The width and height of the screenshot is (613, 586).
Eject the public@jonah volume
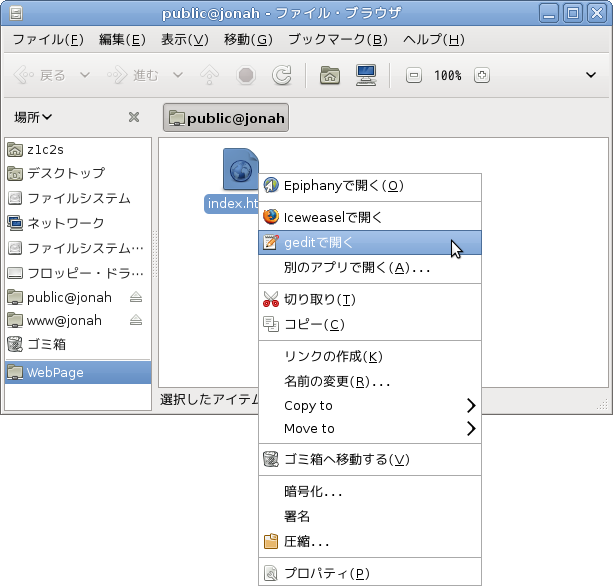click(x=136, y=297)
